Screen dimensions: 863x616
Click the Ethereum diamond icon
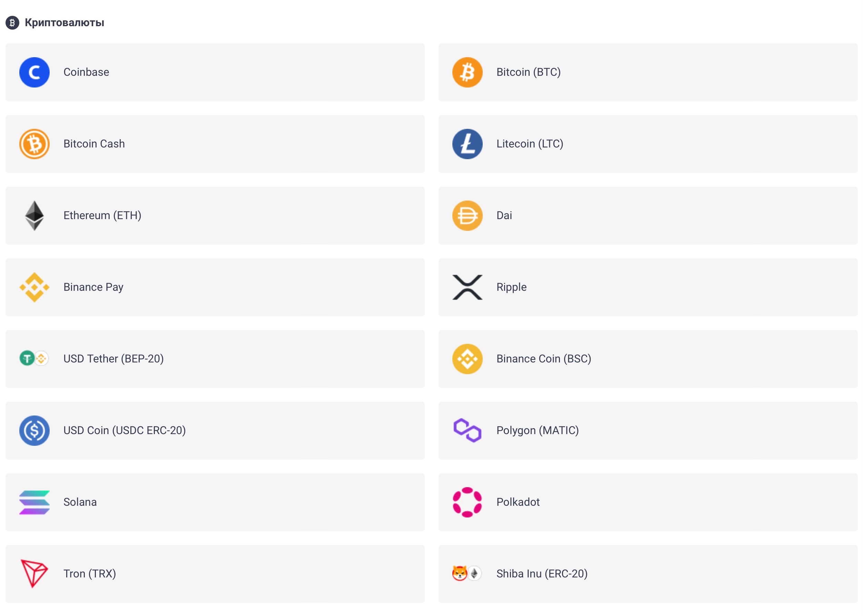tap(34, 215)
